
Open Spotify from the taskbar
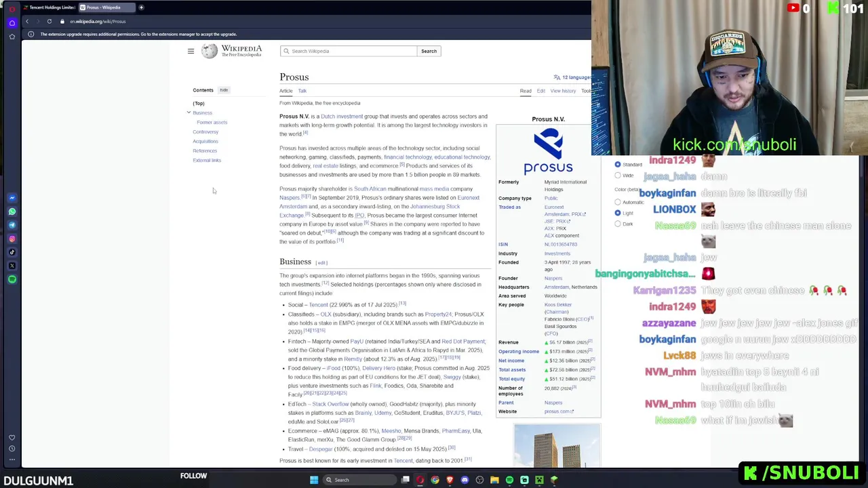(x=509, y=480)
